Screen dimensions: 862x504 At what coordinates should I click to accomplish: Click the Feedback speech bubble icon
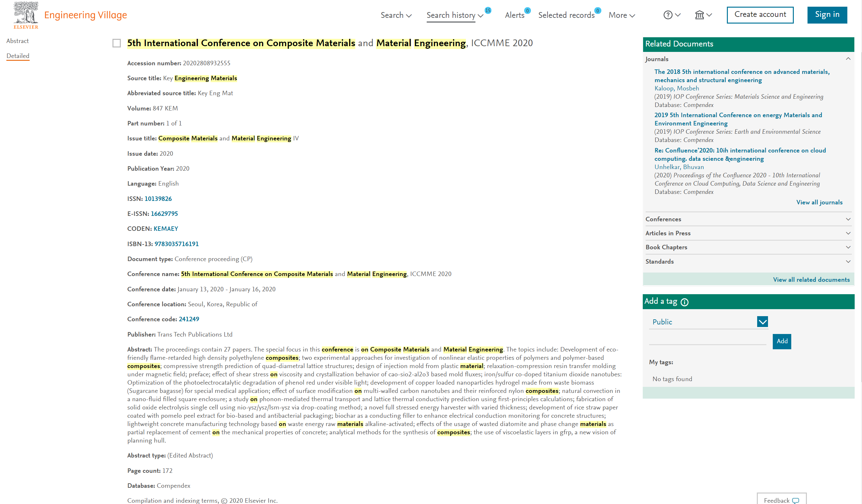coord(796,500)
